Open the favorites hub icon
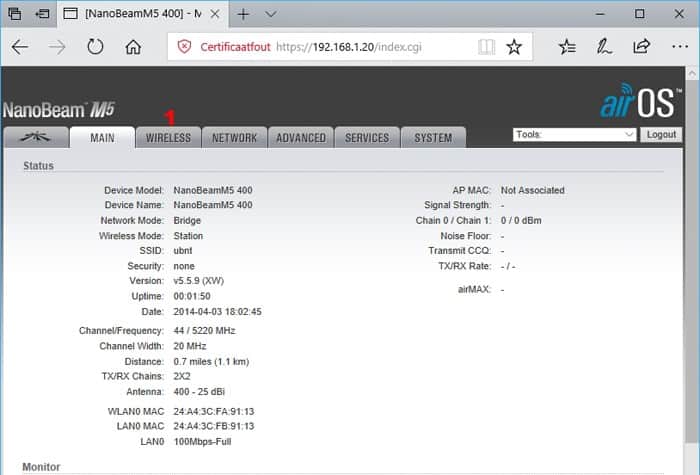This screenshot has width=700, height=475. [x=567, y=46]
